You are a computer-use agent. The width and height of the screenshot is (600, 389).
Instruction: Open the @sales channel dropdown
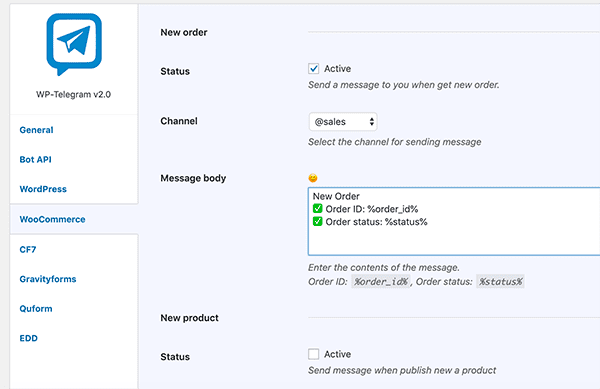(343, 122)
